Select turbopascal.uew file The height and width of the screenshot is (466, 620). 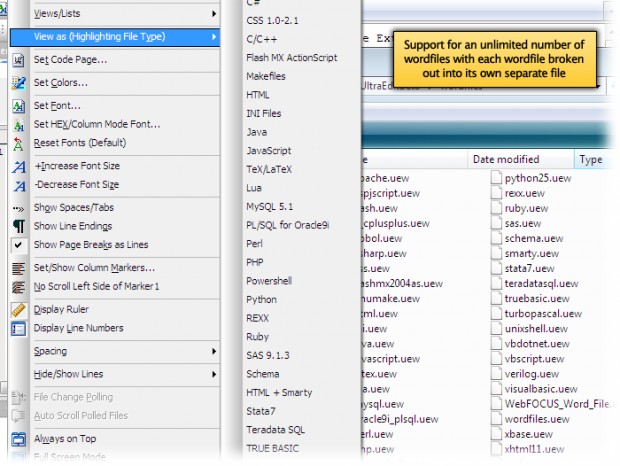543,313
